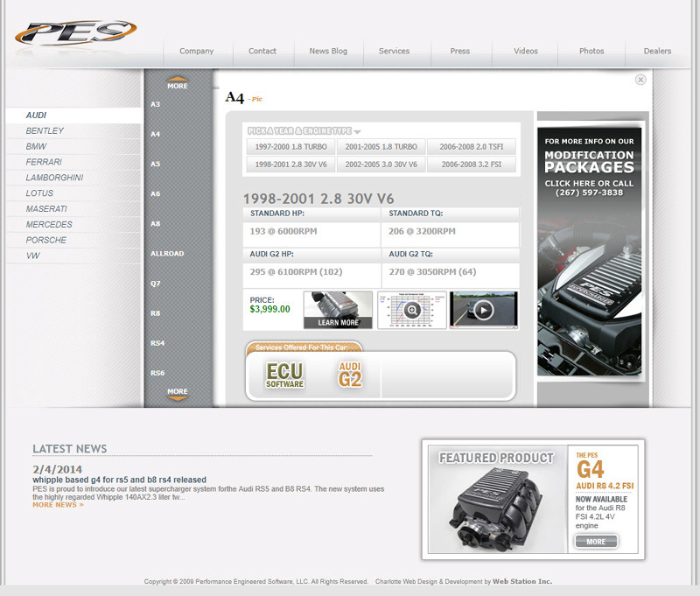Select MASERATI in the make list
This screenshot has height=596, width=700.
73,209
